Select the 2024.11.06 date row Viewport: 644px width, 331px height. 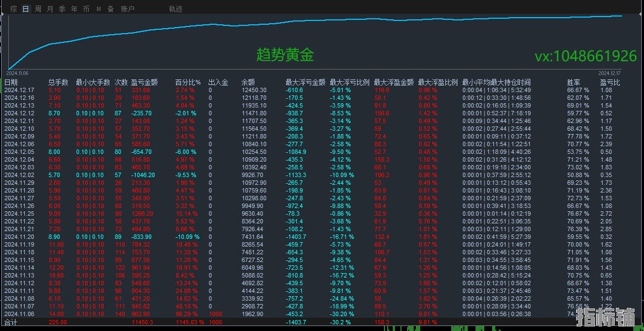click(x=19, y=314)
